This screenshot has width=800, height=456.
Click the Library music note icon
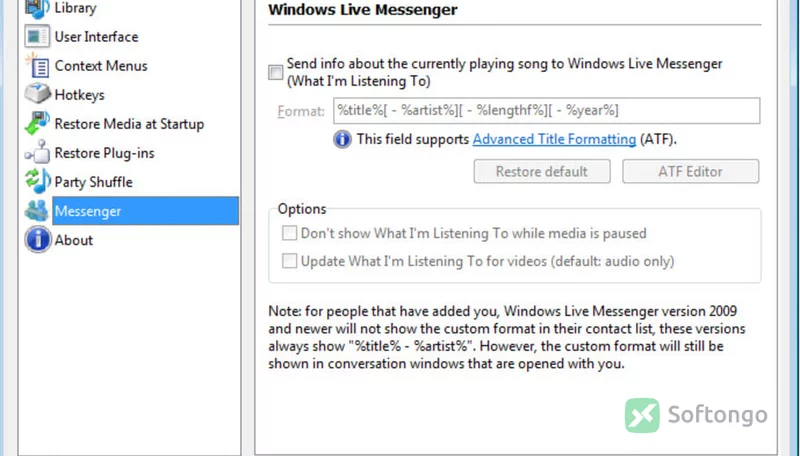pos(37,9)
